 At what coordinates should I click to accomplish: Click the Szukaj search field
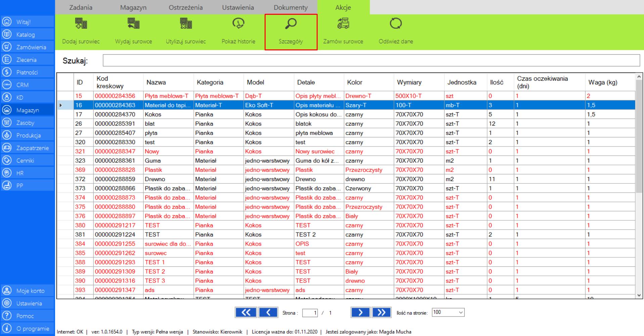point(371,60)
